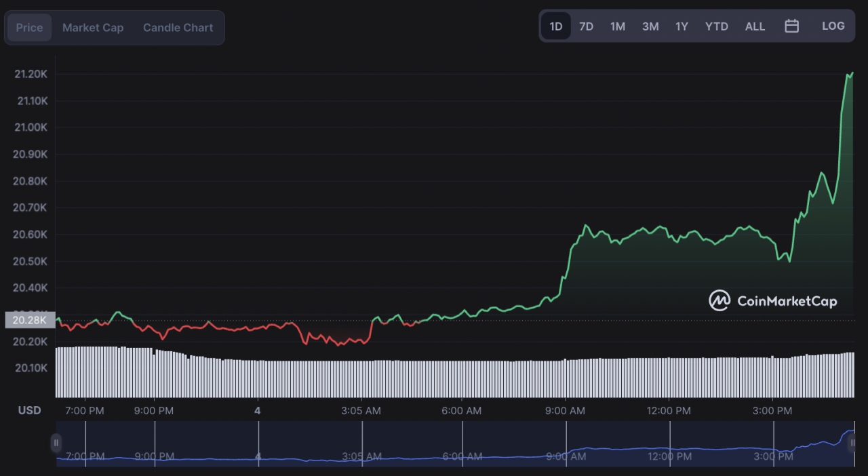The width and height of the screenshot is (868, 476).
Task: Open the USD currency selector
Action: point(29,410)
